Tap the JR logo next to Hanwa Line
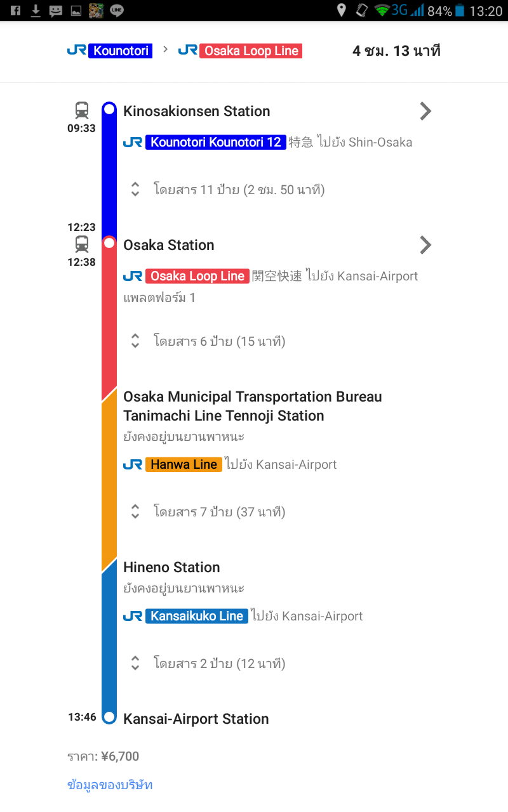Image resolution: width=508 pixels, height=812 pixels. point(133,464)
